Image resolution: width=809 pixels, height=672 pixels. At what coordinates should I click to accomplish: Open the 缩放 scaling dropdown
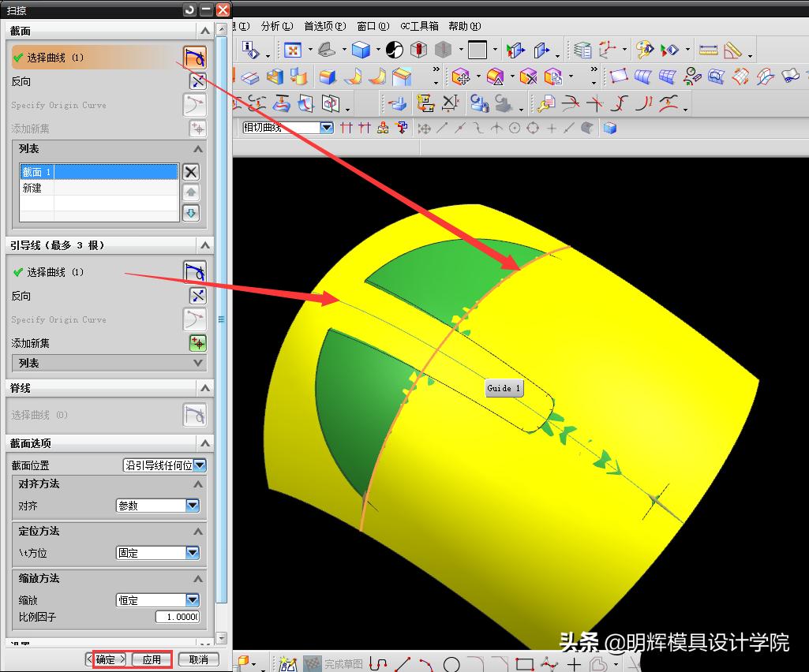[193, 600]
